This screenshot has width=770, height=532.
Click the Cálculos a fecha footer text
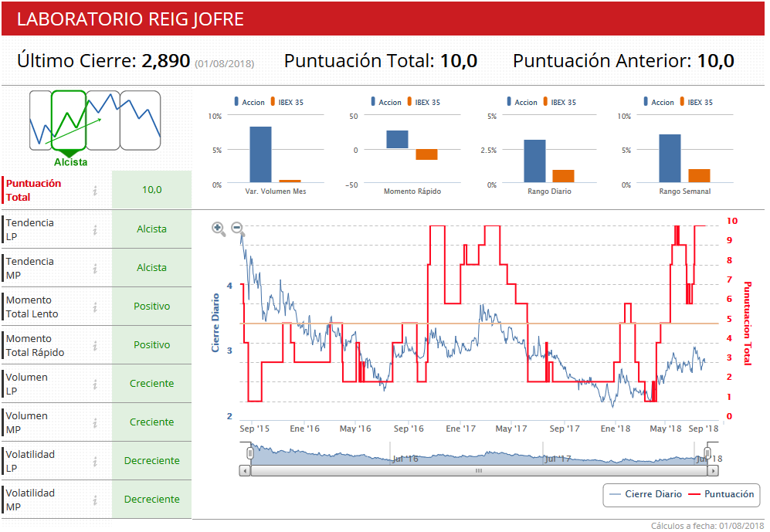(x=707, y=526)
